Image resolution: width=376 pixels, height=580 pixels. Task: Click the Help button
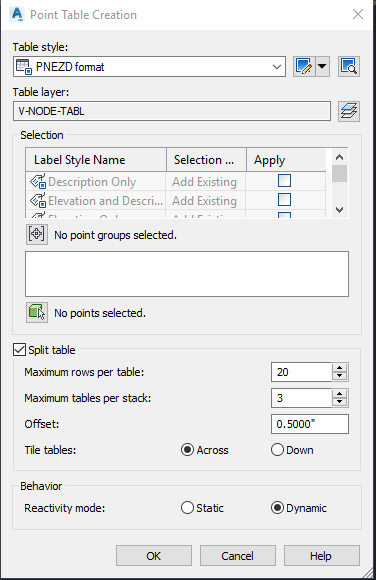pyautogui.click(x=321, y=556)
